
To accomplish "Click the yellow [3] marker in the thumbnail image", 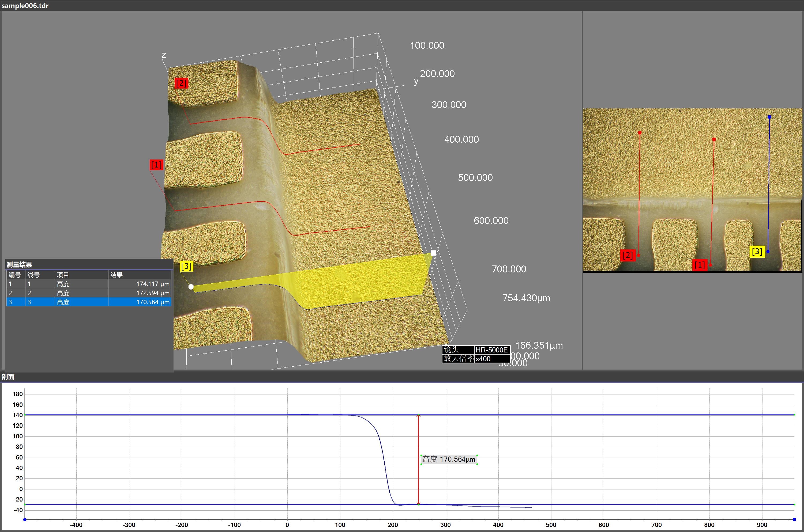I will [757, 251].
